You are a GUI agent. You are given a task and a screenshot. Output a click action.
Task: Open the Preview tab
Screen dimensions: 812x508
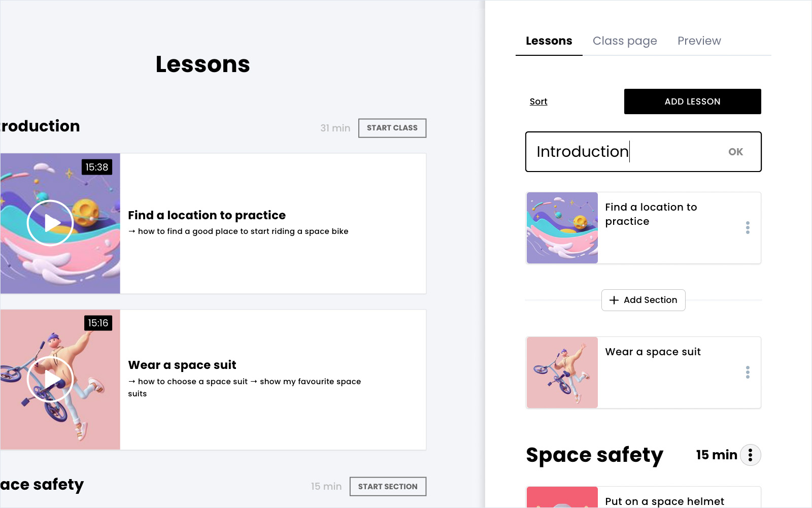tap(699, 41)
